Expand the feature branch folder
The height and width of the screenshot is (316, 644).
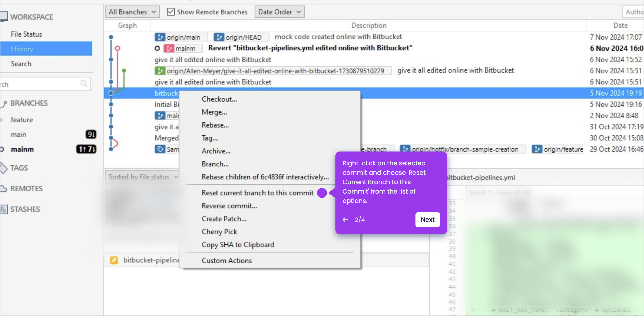tap(2, 120)
